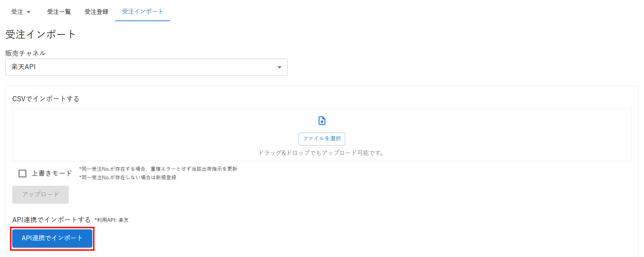The height and width of the screenshot is (257, 644).
Task: Click the 販売チャネル field label
Action: click(x=26, y=53)
